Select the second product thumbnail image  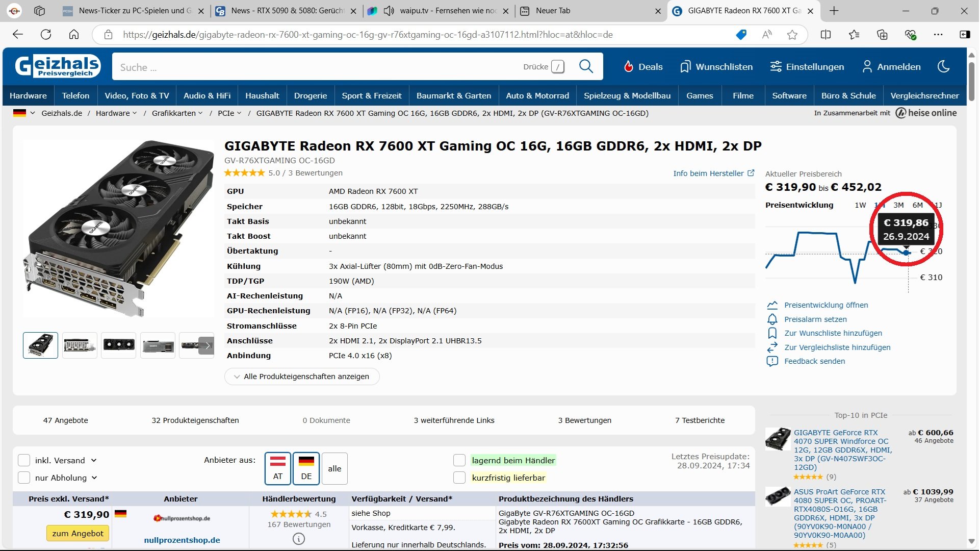click(80, 345)
